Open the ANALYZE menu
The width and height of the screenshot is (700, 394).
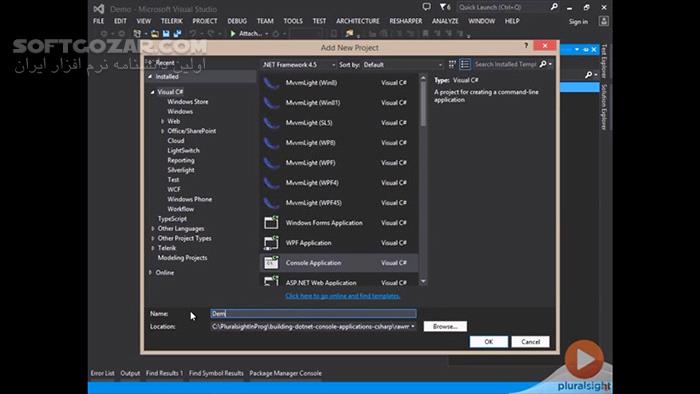[445, 21]
